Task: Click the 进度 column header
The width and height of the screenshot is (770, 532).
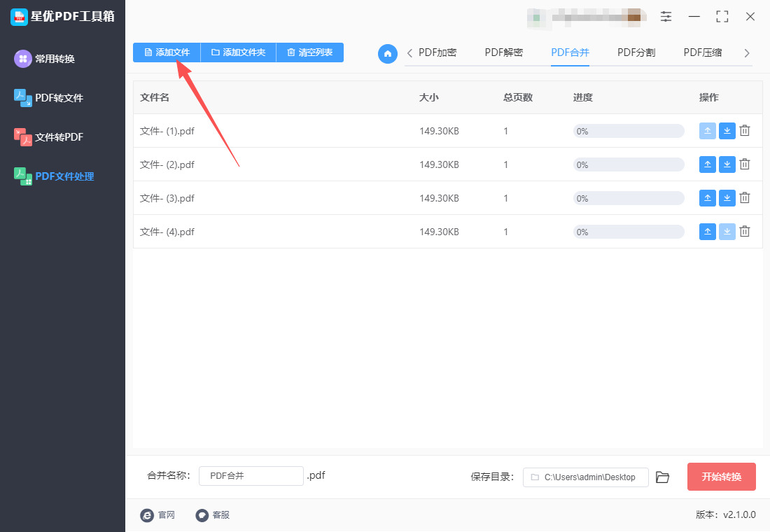Action: pyautogui.click(x=583, y=97)
